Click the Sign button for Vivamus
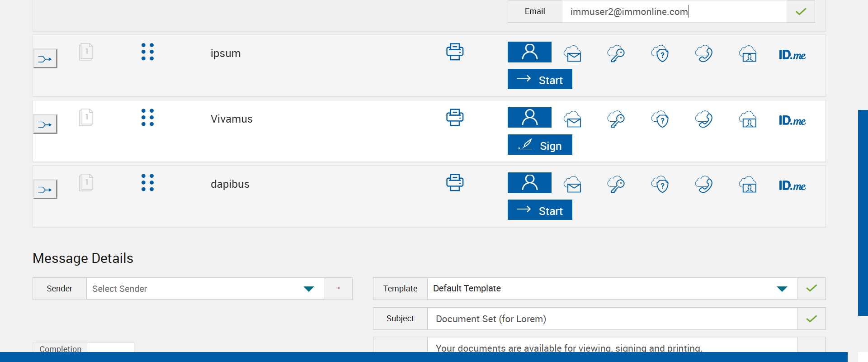Screen dimensions: 868x362 point(540,145)
